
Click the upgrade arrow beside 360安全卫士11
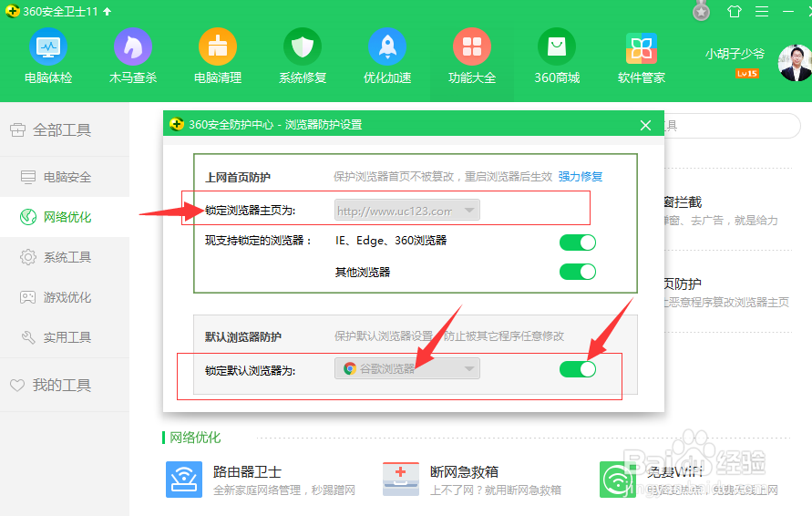tap(108, 12)
